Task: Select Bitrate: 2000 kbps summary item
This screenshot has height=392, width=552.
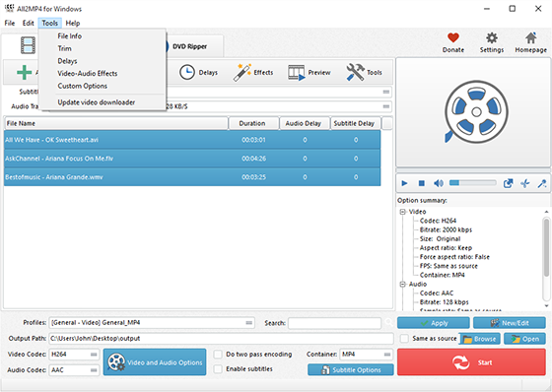Action: pos(446,229)
